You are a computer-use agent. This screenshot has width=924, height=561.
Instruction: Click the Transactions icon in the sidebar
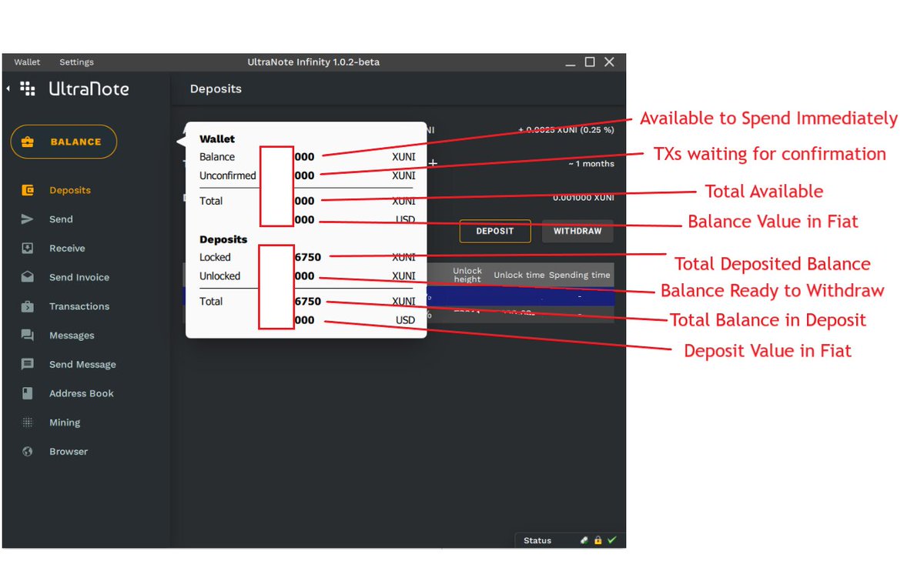28,306
